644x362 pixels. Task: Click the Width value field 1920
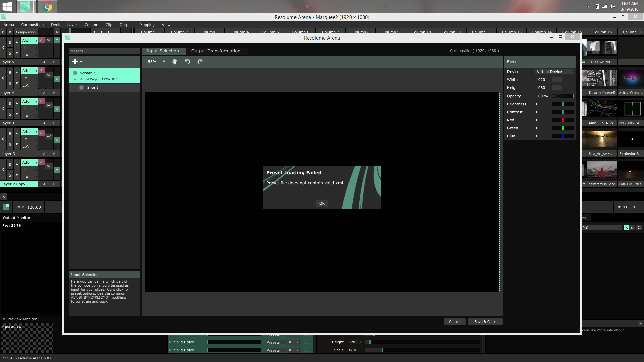[541, 80]
